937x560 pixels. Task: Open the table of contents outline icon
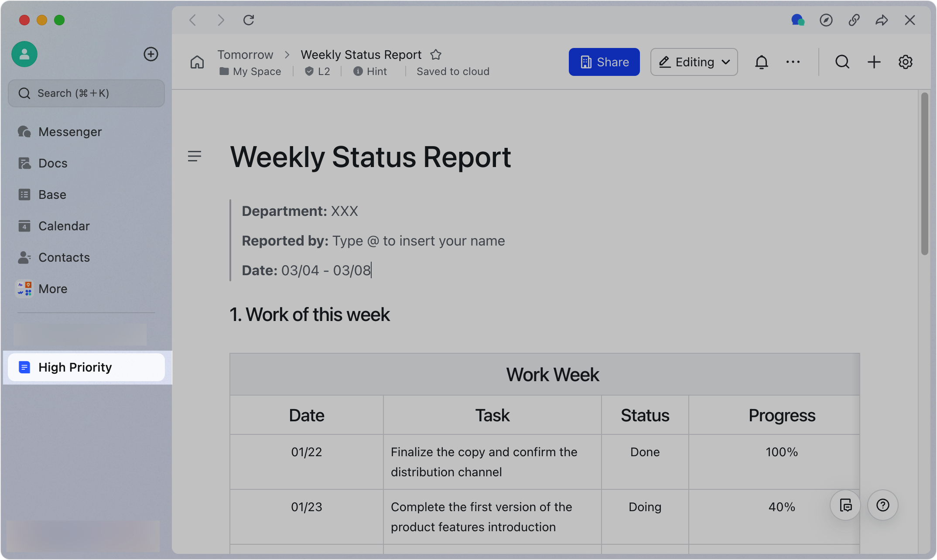[195, 156]
